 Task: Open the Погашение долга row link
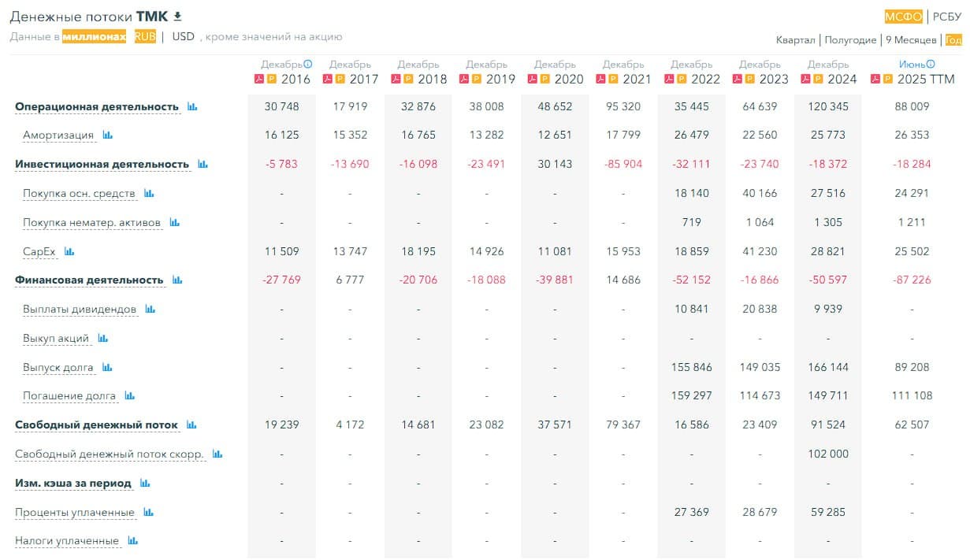pos(69,396)
